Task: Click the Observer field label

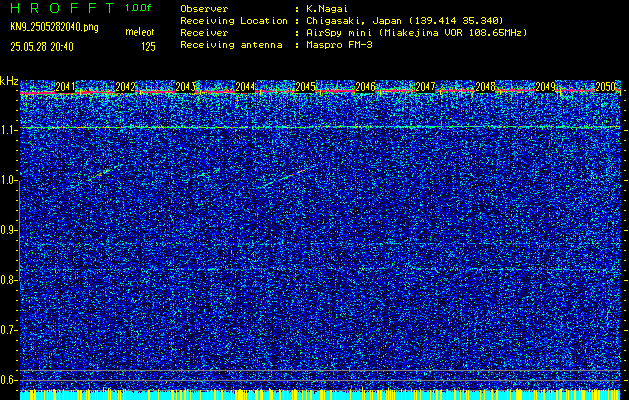Action: coord(204,9)
